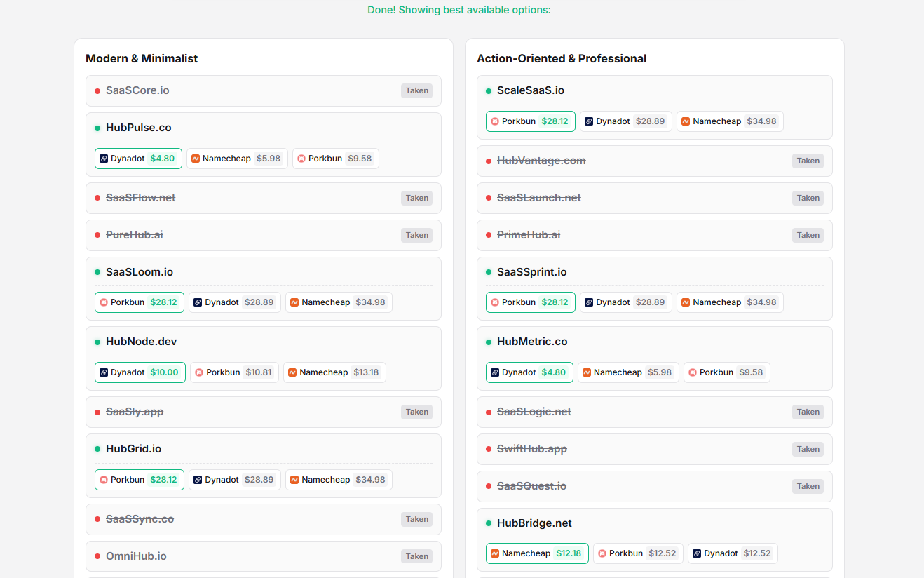Click Taken badge on SwiftHub.app row
This screenshot has width=924, height=578.
click(x=808, y=449)
